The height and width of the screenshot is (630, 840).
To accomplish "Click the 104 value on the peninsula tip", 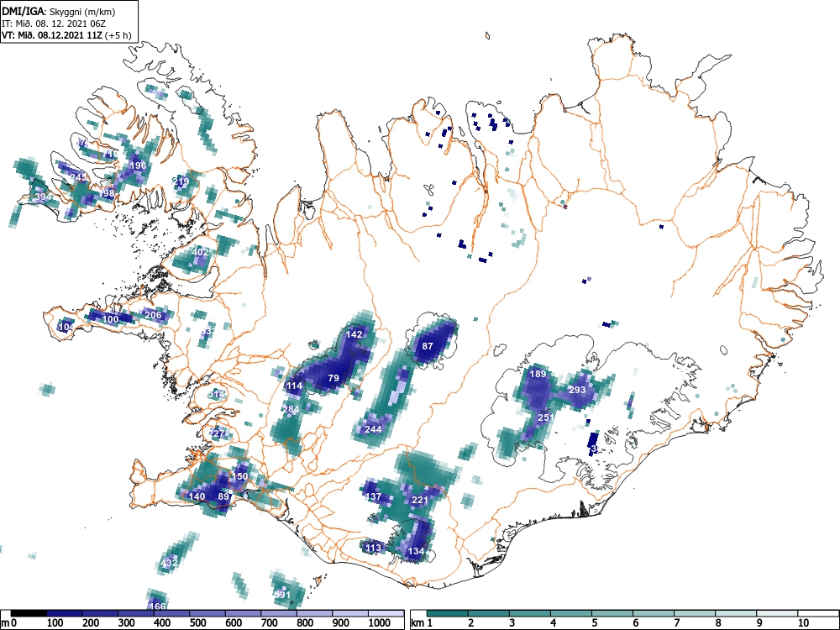I will 66,327.
